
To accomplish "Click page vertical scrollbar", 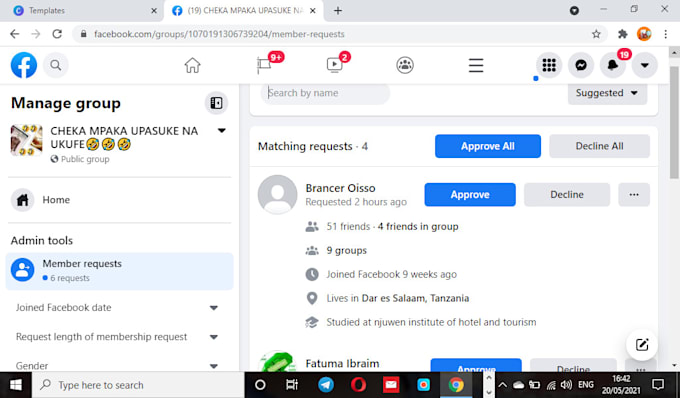I will pos(674,123).
